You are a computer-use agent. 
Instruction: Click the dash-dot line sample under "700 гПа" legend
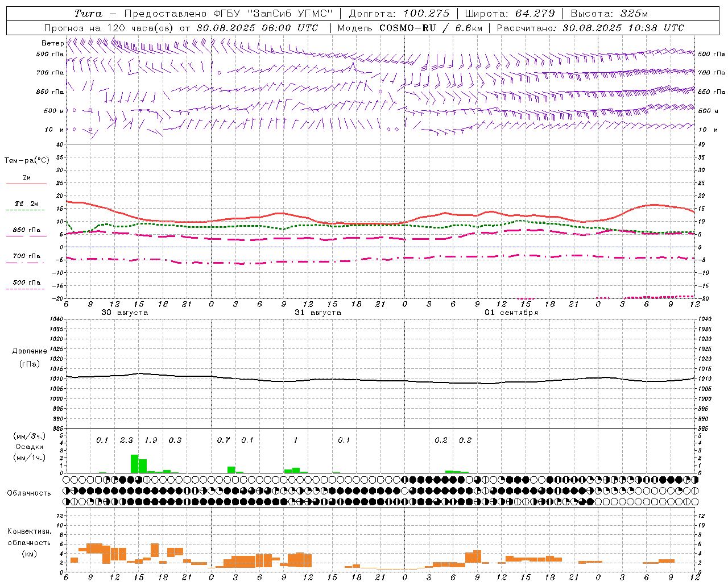(x=25, y=263)
